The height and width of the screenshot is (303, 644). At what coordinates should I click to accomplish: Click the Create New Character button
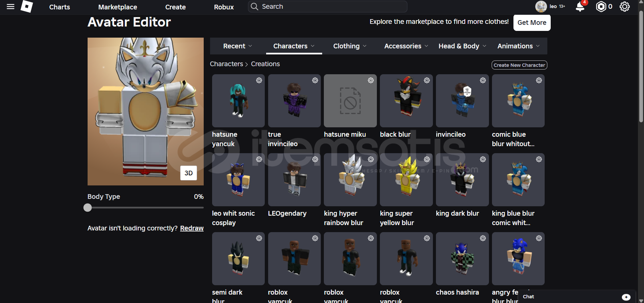tap(519, 65)
